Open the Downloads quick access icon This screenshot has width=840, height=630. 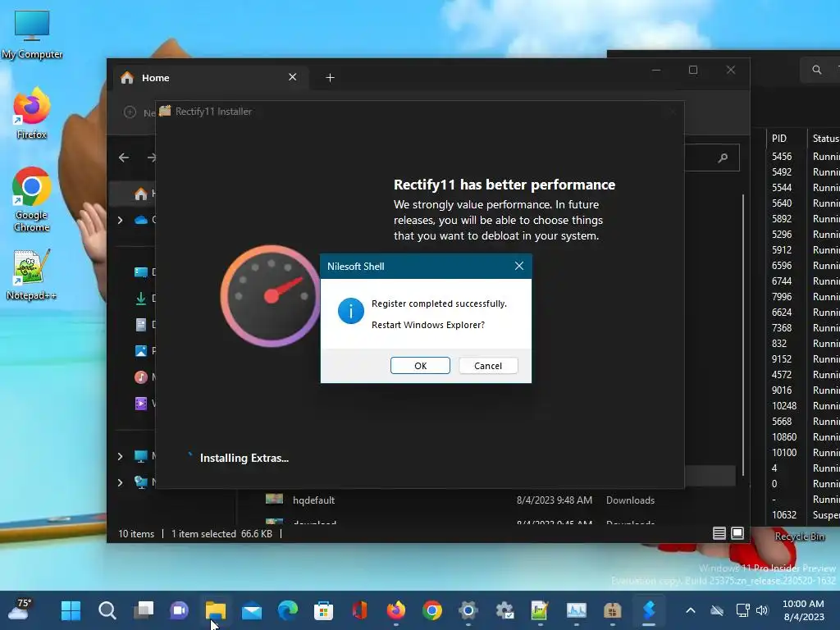pyautogui.click(x=141, y=299)
